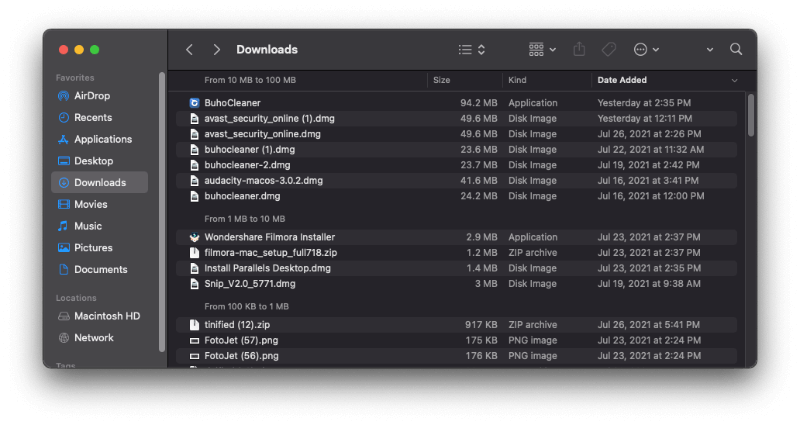The height and width of the screenshot is (425, 800).
Task: Select avast_security_online.dmg file
Action: point(262,134)
